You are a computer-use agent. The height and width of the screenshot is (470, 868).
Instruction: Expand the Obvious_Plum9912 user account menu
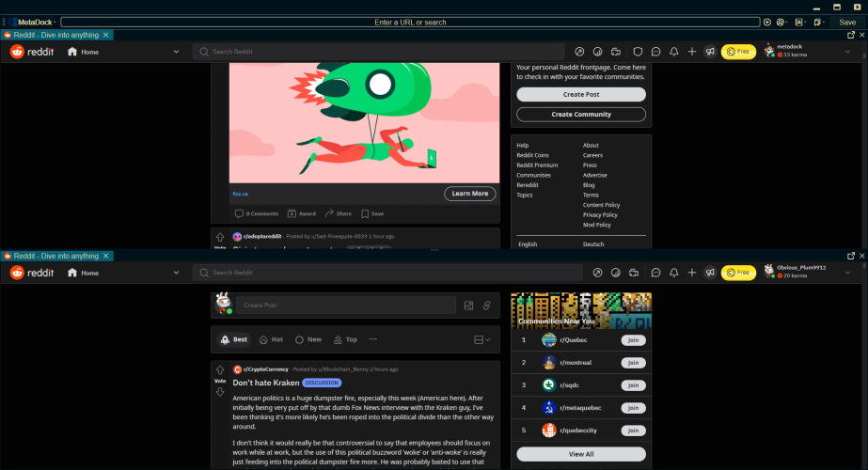click(847, 273)
